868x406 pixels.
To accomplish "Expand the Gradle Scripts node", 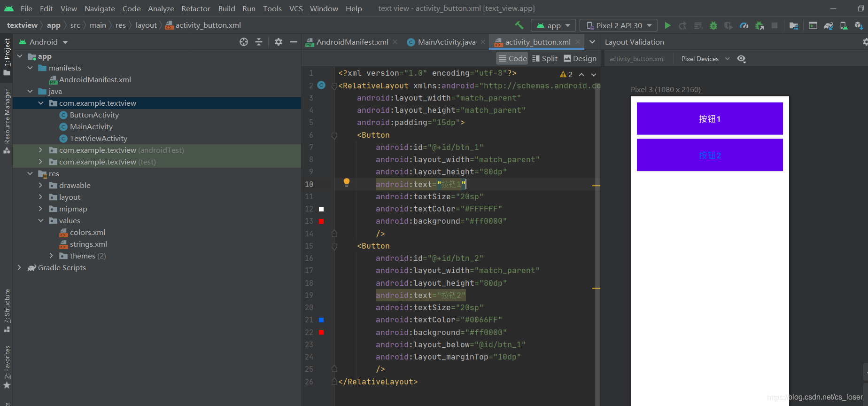I will click(19, 267).
